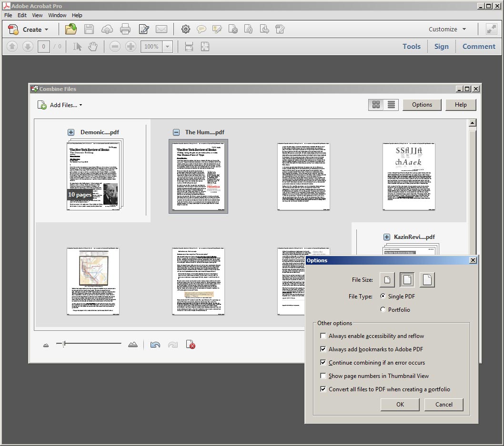Select the subway map page thumbnail
The width and height of the screenshot is (504, 446).
pyautogui.click(x=93, y=281)
